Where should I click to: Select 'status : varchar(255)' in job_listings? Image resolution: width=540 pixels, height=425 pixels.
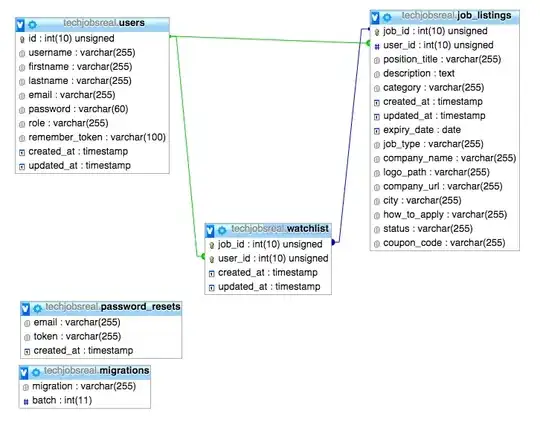tap(445, 229)
